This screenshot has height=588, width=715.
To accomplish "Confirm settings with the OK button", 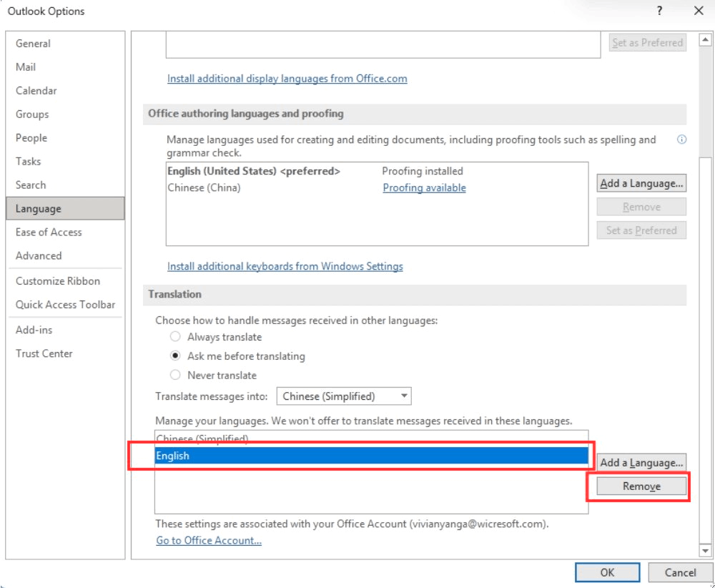I will tap(607, 572).
